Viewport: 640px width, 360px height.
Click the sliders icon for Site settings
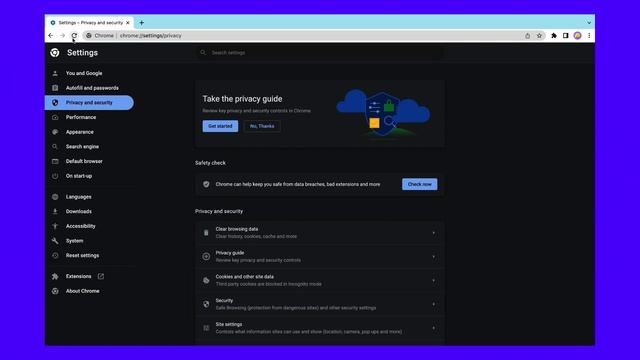click(206, 328)
